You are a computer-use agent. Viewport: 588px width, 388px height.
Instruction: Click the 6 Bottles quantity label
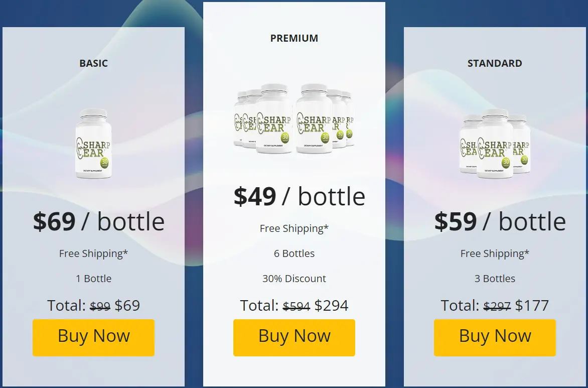pyautogui.click(x=294, y=253)
